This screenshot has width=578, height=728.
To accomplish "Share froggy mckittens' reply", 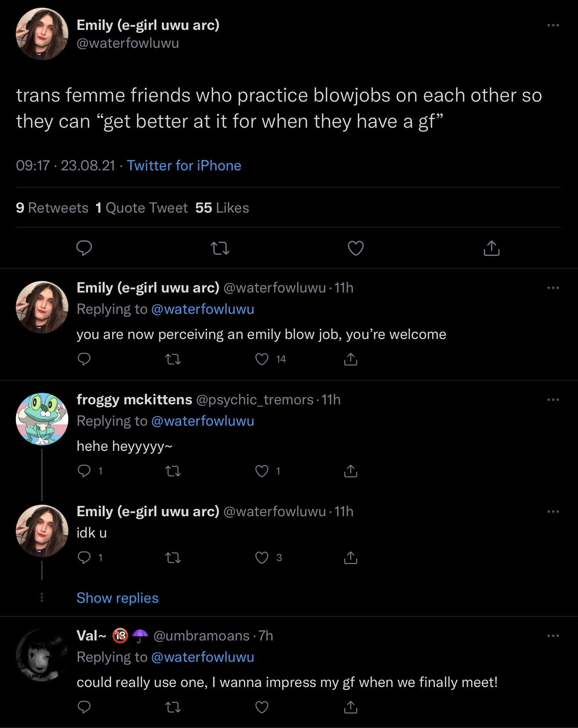I will (350, 471).
